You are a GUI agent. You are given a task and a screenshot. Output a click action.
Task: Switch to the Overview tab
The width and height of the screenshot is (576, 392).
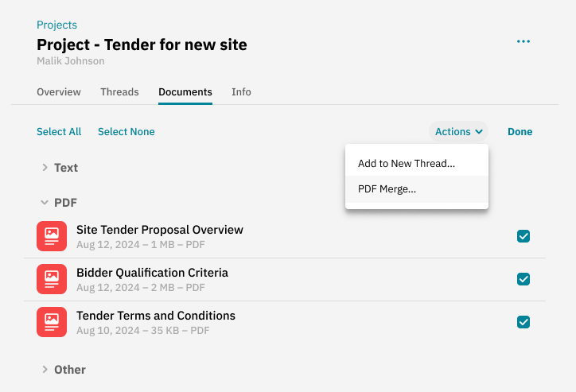59,92
